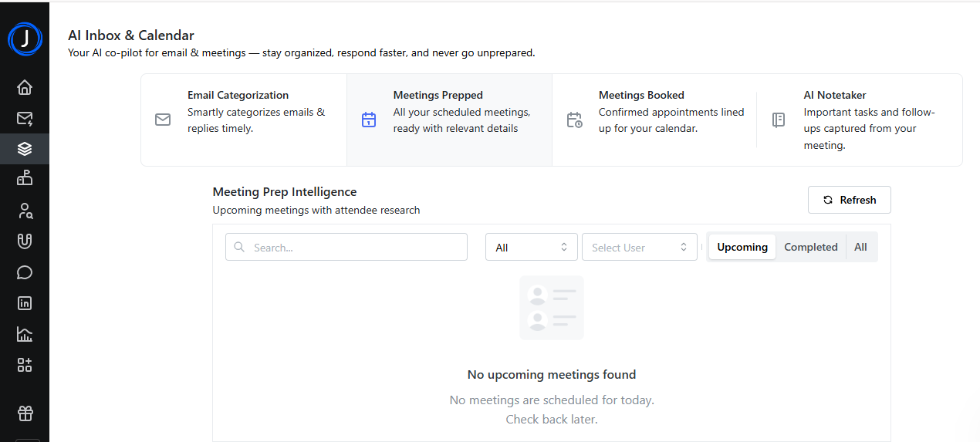Open the Email Categorization card

(x=244, y=120)
